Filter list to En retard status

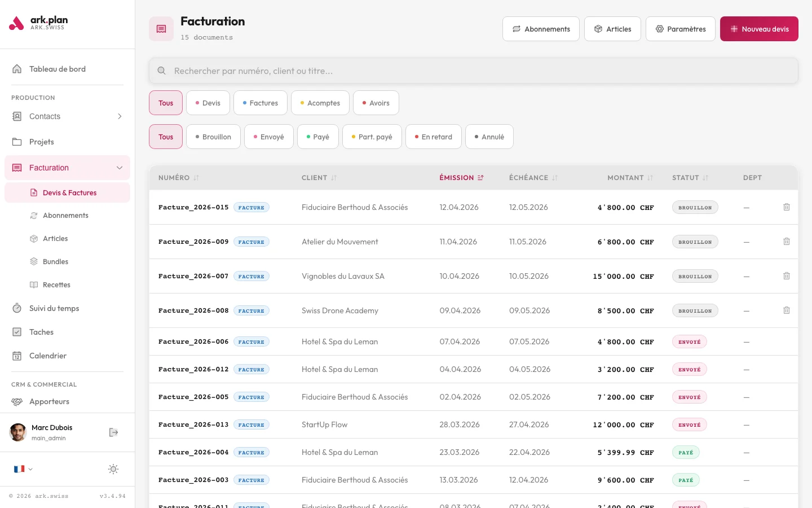(x=433, y=137)
